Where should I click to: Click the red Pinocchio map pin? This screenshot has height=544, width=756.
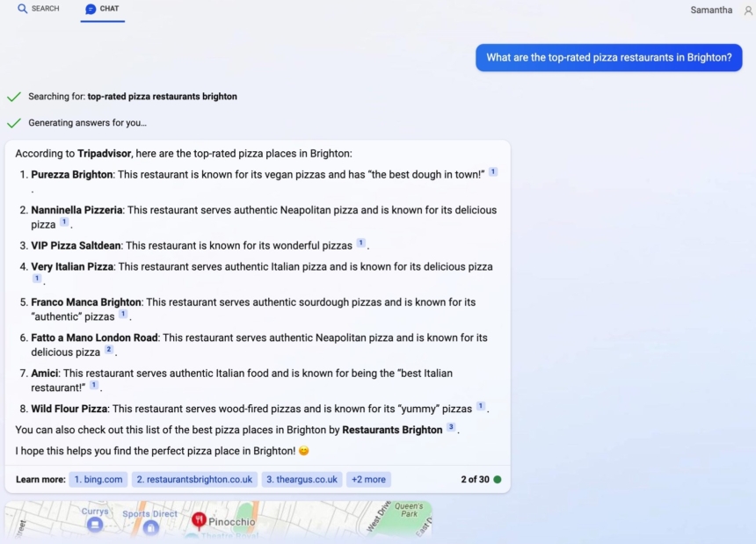[x=199, y=519]
